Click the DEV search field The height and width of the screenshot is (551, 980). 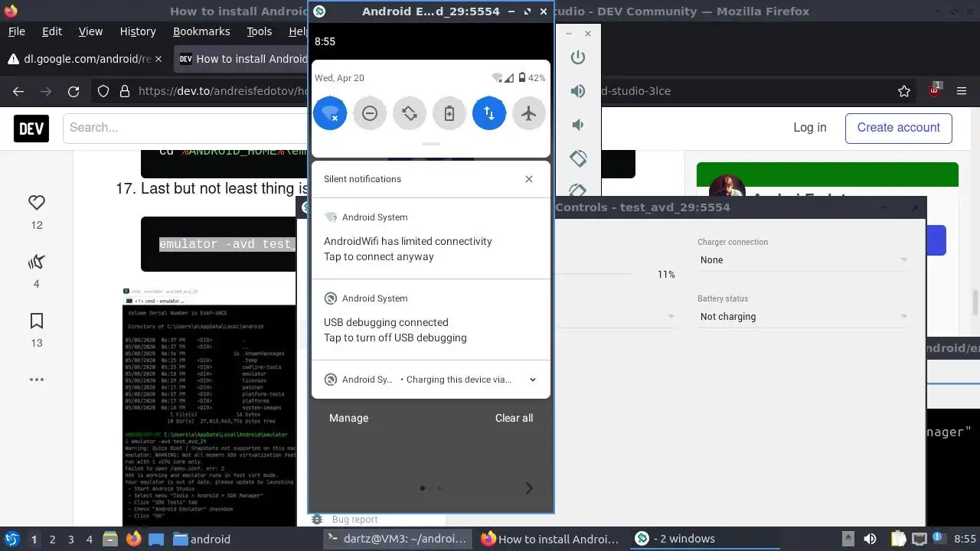[186, 128]
